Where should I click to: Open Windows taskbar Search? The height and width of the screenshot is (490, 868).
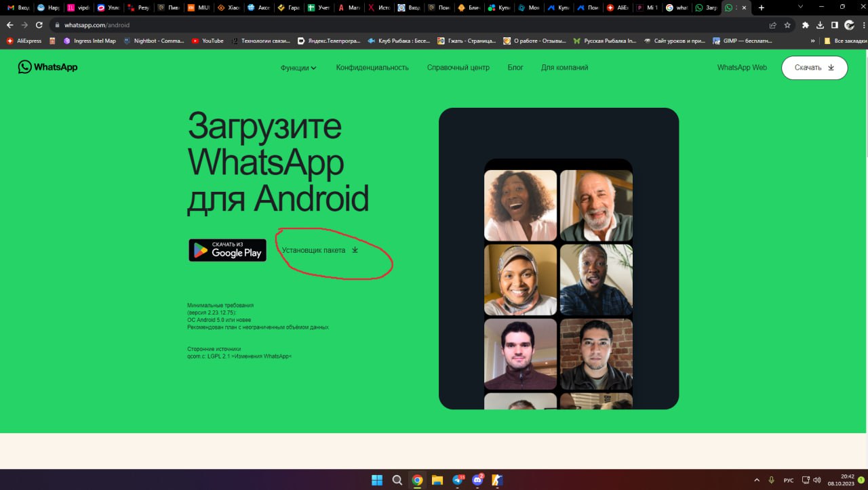pyautogui.click(x=397, y=481)
